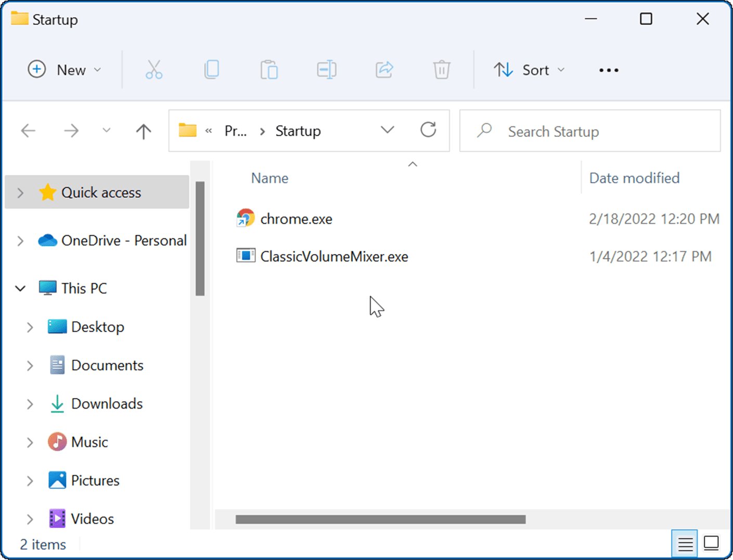Open the New item dropdown
733x560 pixels.
tap(65, 70)
